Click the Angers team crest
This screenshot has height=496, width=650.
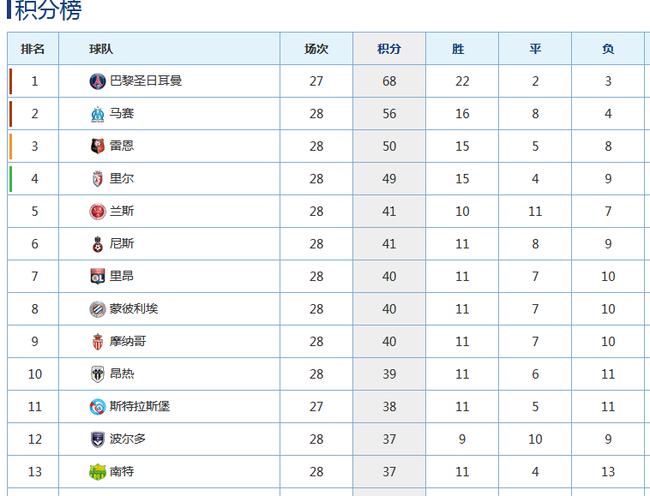coord(97,374)
